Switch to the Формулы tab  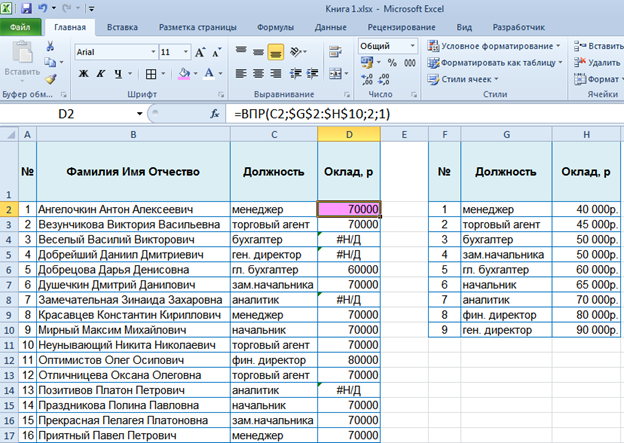(x=275, y=28)
